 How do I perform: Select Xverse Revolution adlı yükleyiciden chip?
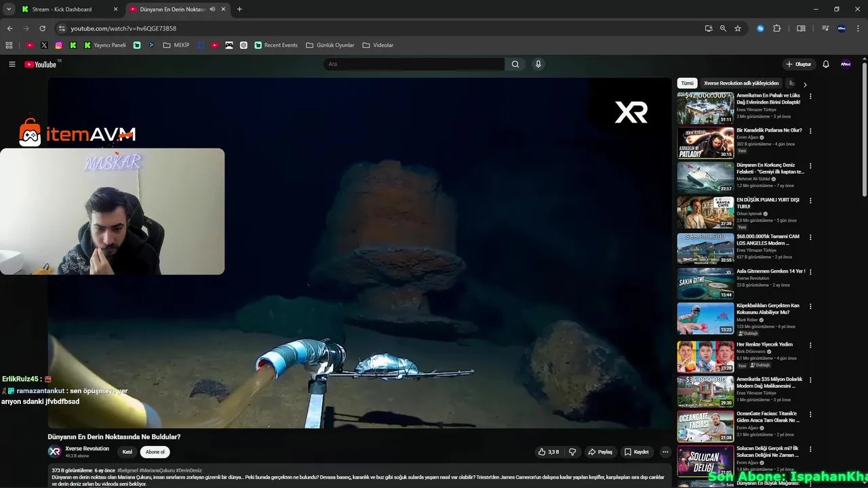tap(741, 83)
